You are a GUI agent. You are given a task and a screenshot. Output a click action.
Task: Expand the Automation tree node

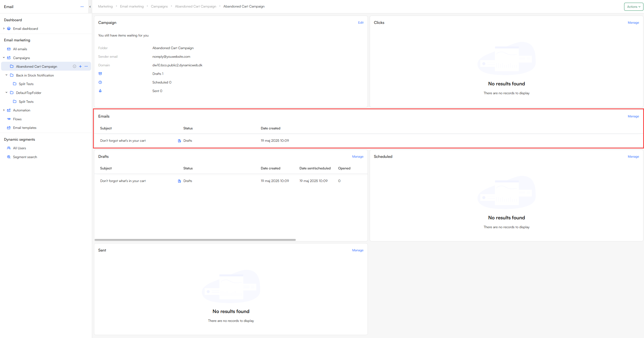pyautogui.click(x=4, y=110)
